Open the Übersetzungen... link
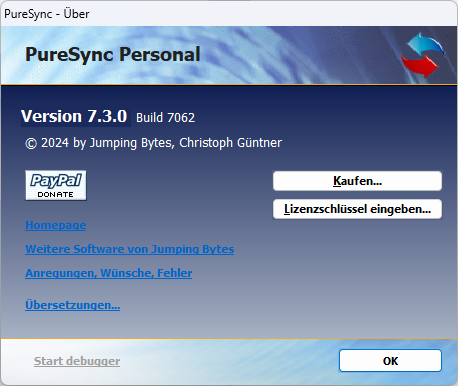458x386 pixels. pos(73,305)
